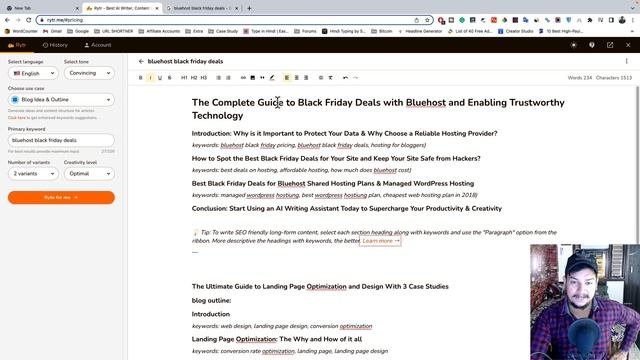Reload the browser page
Screen dimensions: 640x360
click(x=28, y=20)
